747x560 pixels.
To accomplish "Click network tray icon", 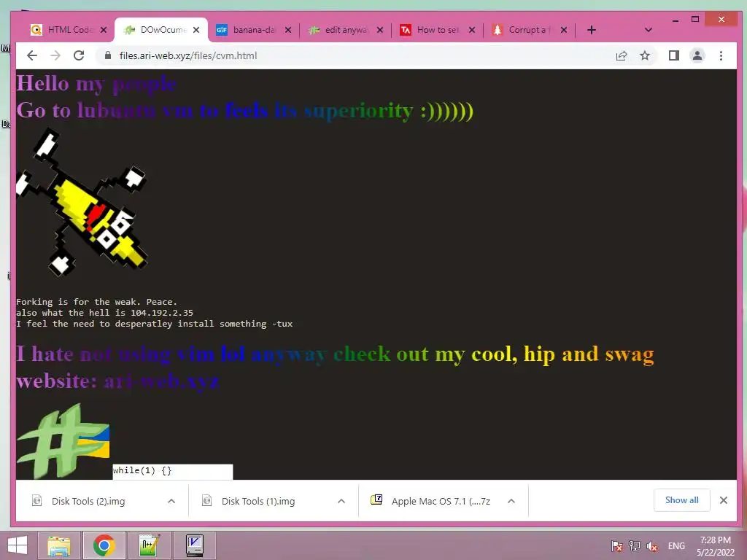I will coord(635,546).
